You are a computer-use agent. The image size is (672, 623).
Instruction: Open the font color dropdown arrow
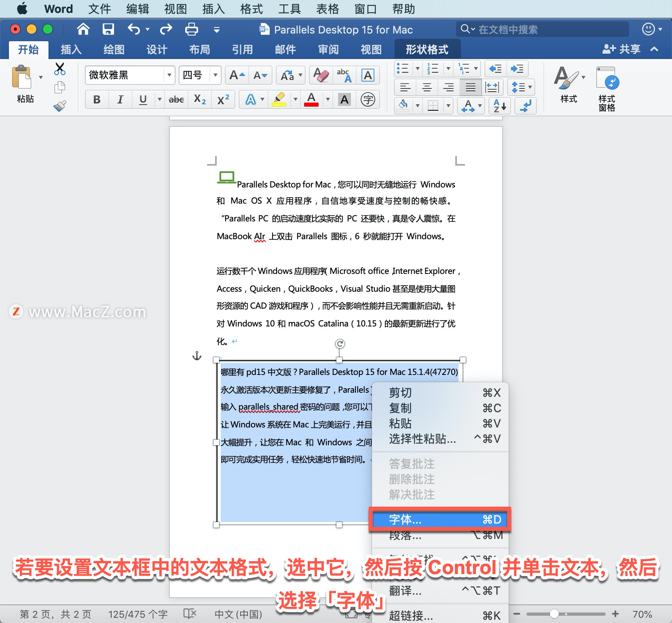click(328, 99)
